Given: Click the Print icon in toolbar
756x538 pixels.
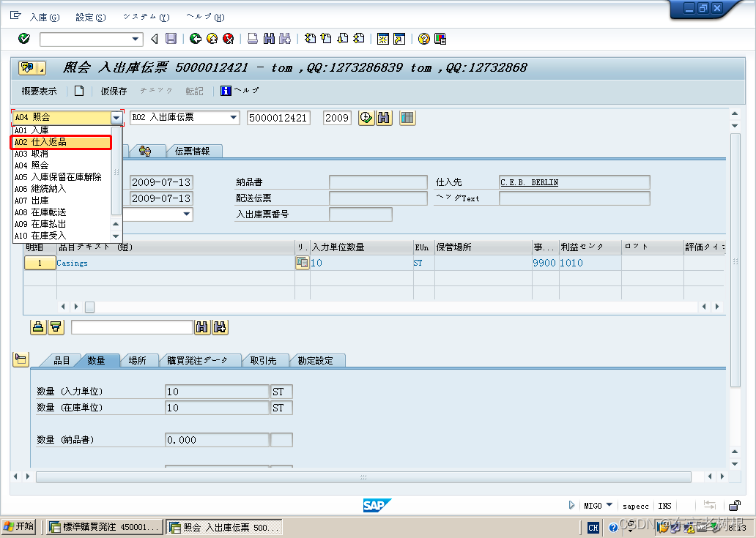Looking at the screenshot, I should tap(253, 39).
